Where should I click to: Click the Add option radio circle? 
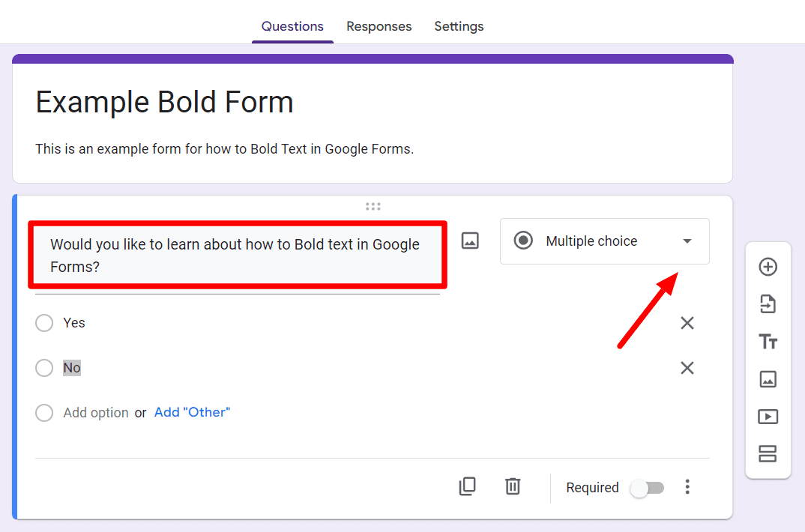coord(44,412)
